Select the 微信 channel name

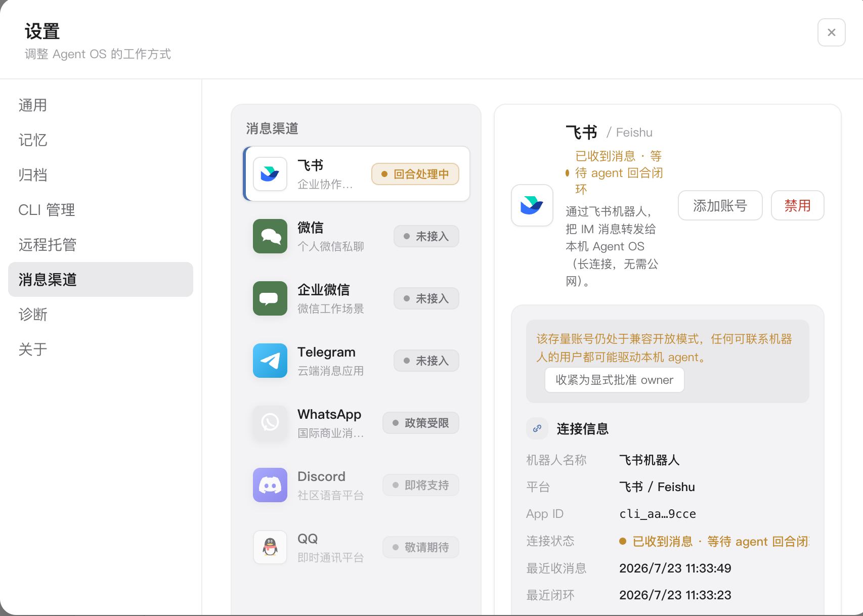pos(311,228)
